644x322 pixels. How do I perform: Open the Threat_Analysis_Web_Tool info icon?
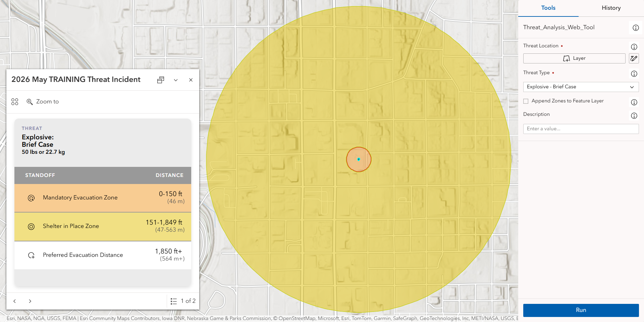636,28
